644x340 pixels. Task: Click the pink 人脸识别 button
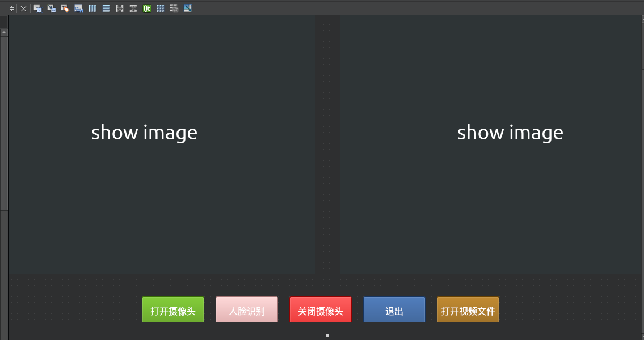coord(246,309)
